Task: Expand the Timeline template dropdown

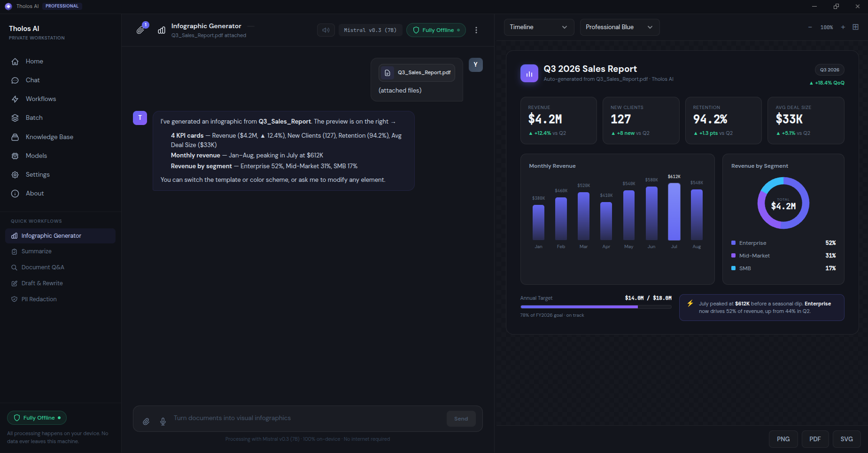Action: [539, 27]
